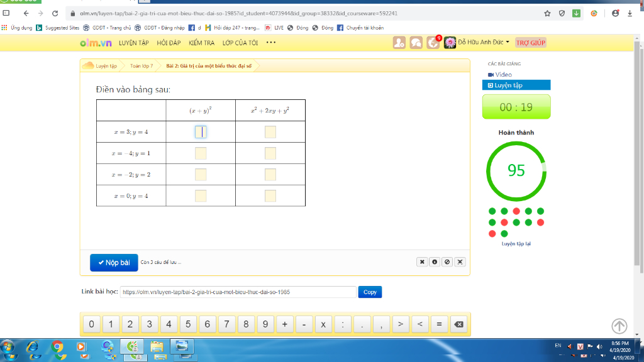Tap the 7 key on virtual keypad

tap(226, 324)
